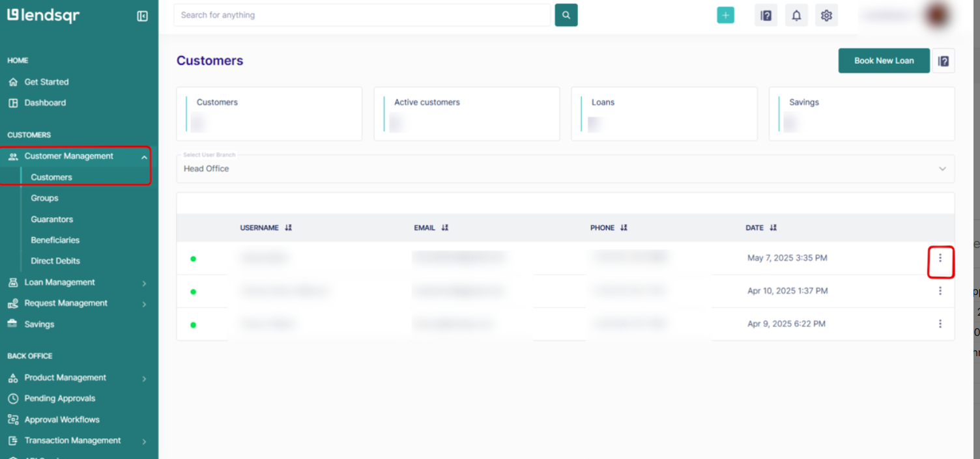Image resolution: width=980 pixels, height=459 pixels.
Task: Click the Book New Loan button
Action: coord(884,61)
